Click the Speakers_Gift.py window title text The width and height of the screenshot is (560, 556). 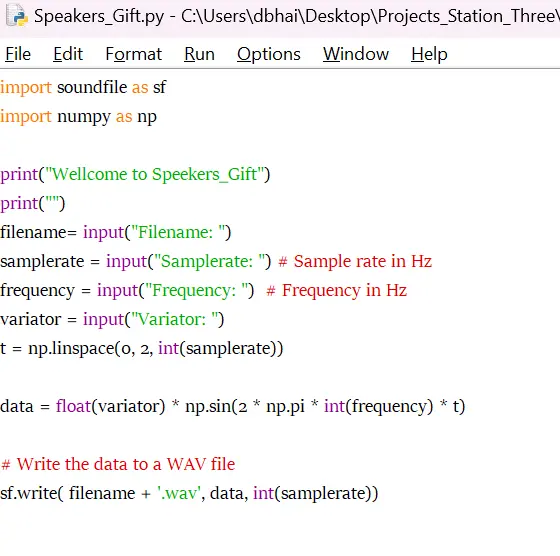[297, 16]
